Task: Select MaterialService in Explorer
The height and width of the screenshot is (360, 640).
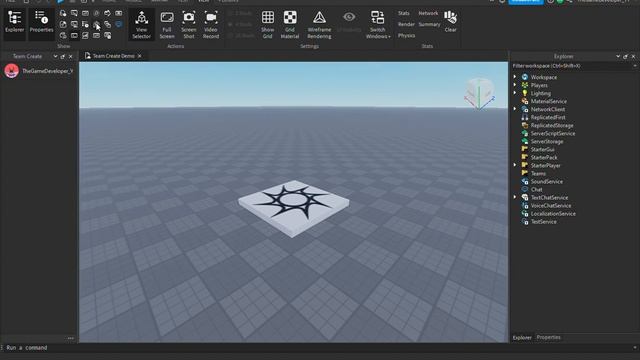Action: point(549,101)
